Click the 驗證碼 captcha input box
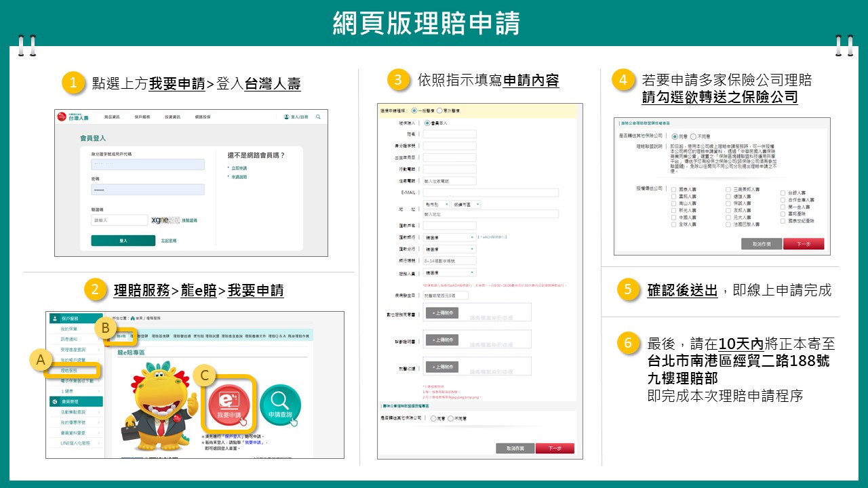The width and height of the screenshot is (868, 488). pos(119,220)
